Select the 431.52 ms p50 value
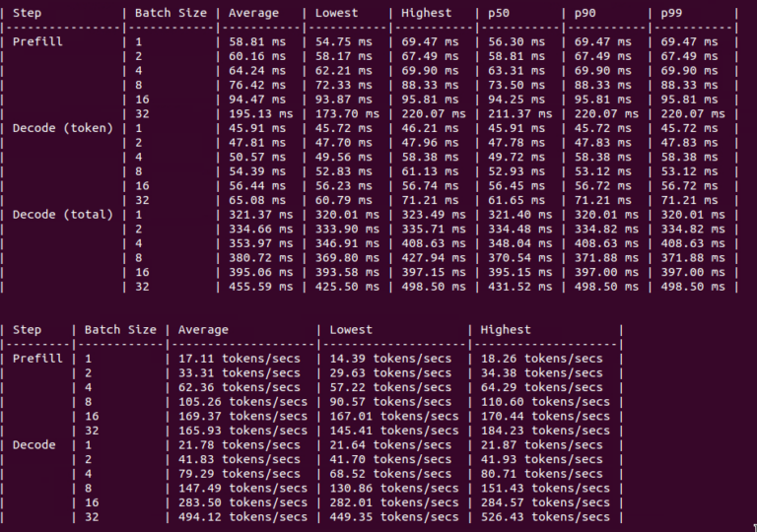The width and height of the screenshot is (757, 532). coord(516,287)
